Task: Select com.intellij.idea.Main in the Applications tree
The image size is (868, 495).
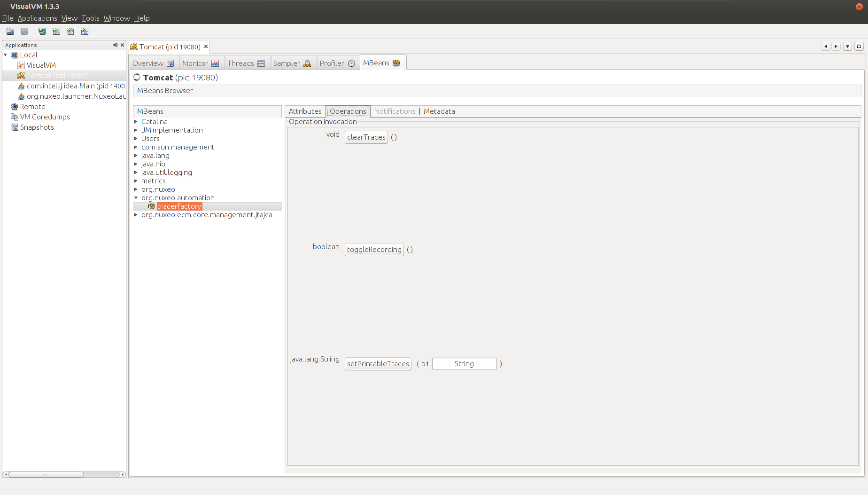Action: (x=76, y=86)
